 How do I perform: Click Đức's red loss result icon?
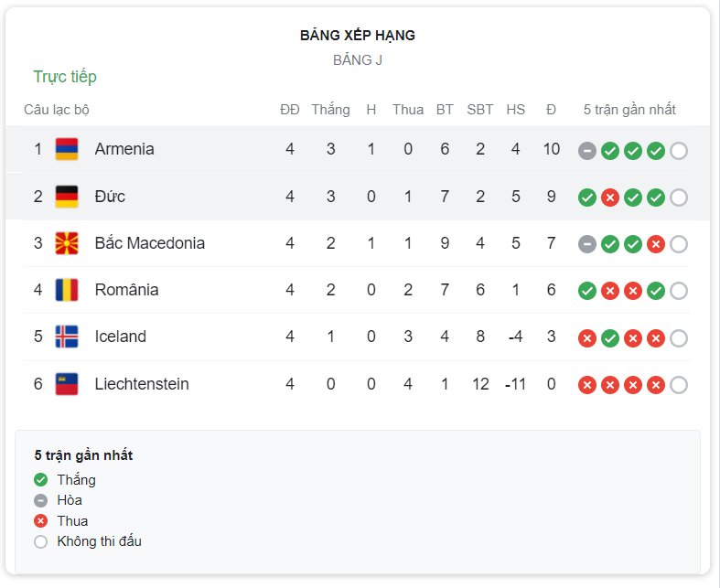click(x=610, y=198)
